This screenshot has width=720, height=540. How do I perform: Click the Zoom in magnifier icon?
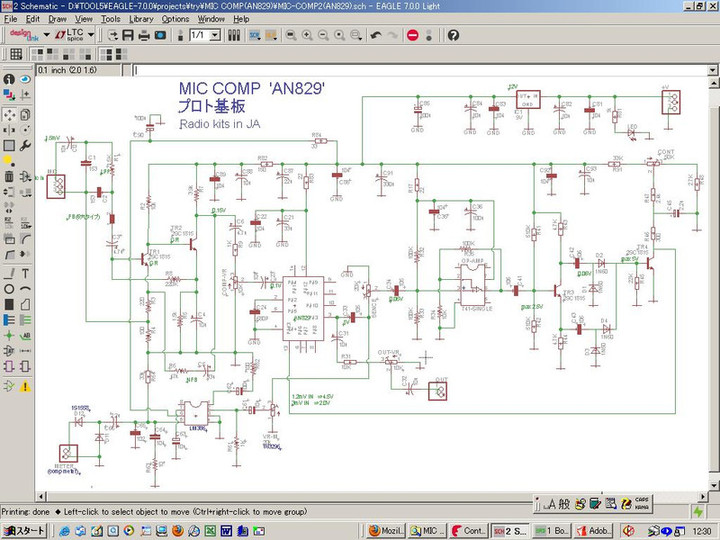point(307,35)
